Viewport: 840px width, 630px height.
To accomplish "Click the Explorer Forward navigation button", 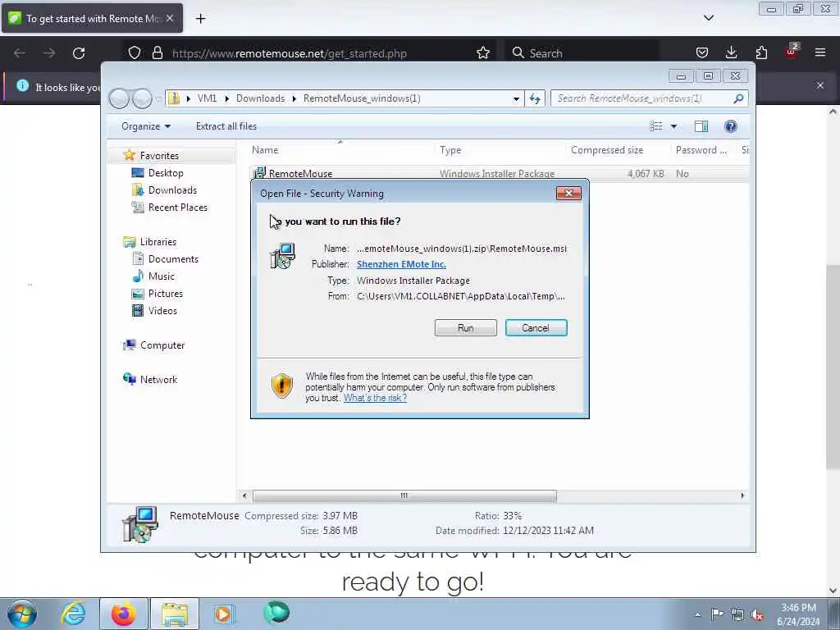I will pyautogui.click(x=142, y=98).
